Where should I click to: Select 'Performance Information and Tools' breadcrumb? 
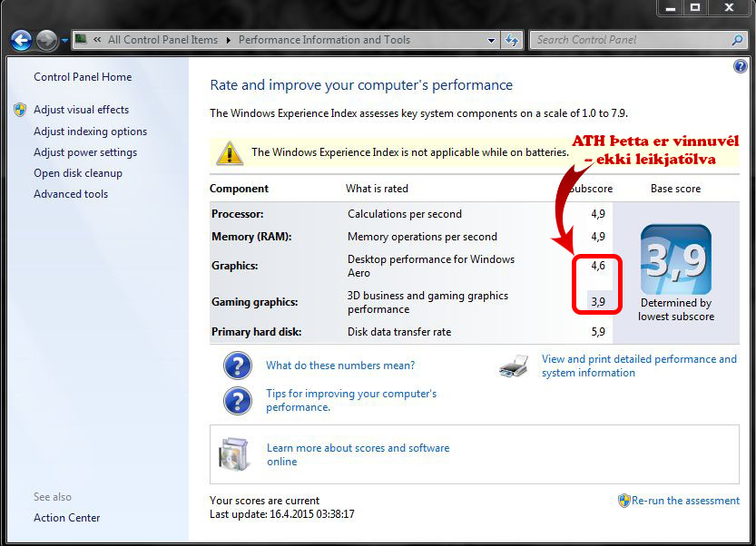324,40
